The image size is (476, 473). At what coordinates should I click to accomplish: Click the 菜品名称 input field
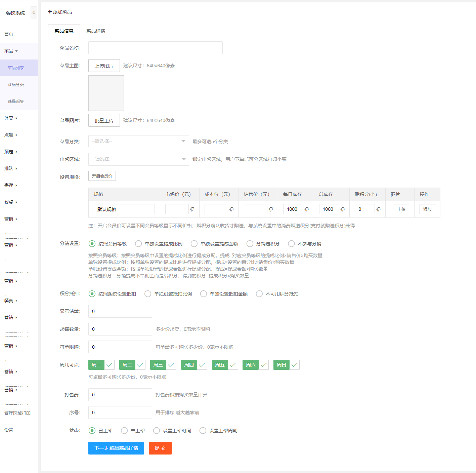point(155,48)
